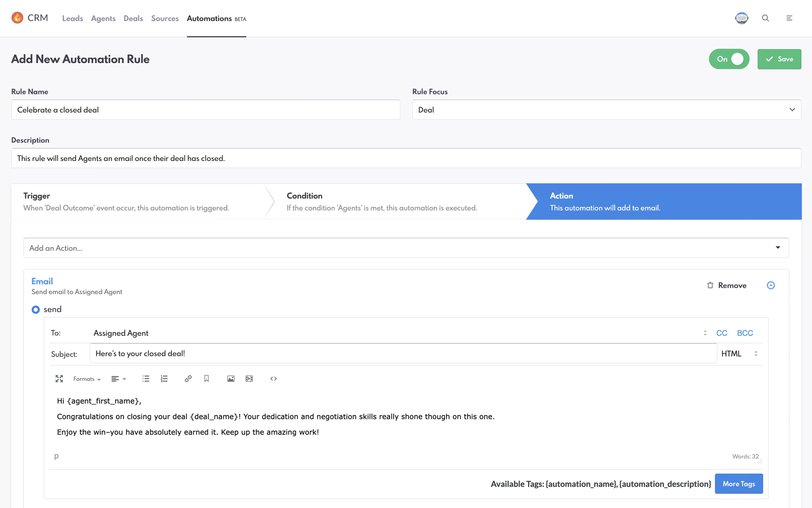812x508 pixels.
Task: Switch to the Trigger step
Action: coord(139,202)
